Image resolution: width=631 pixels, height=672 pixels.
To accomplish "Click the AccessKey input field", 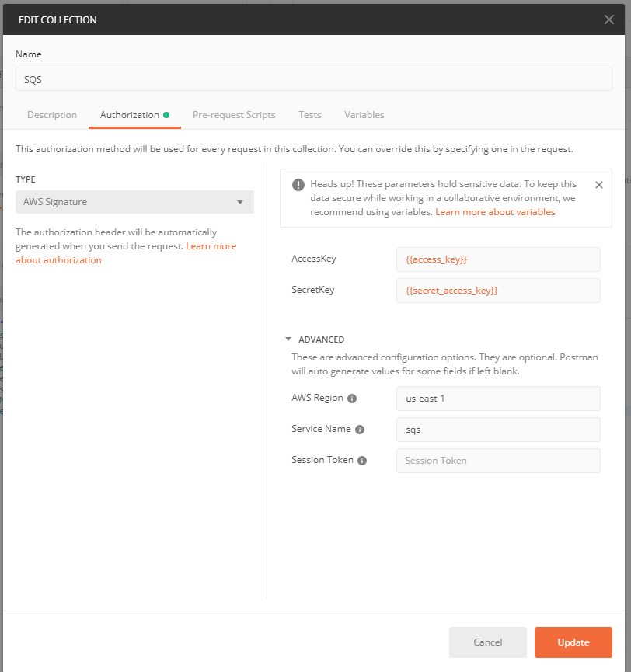I will [x=498, y=259].
